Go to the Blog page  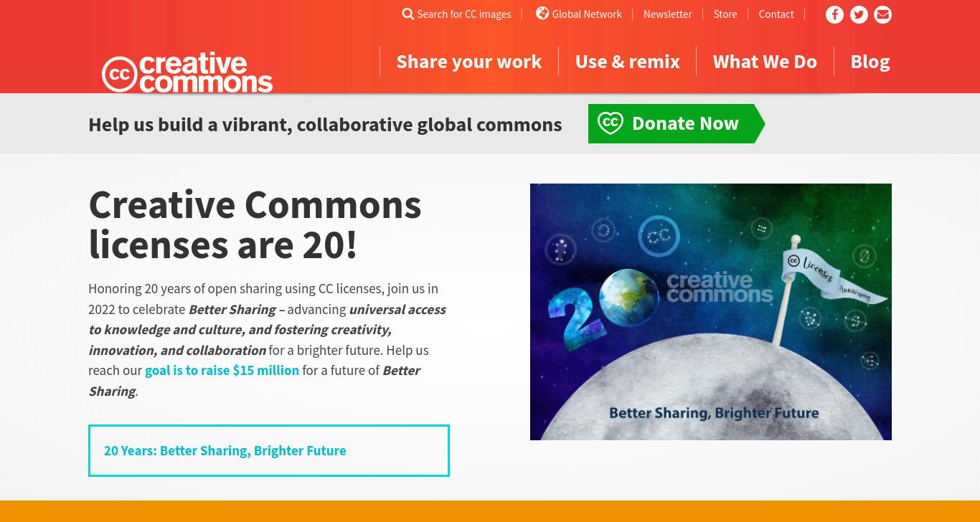[870, 62]
